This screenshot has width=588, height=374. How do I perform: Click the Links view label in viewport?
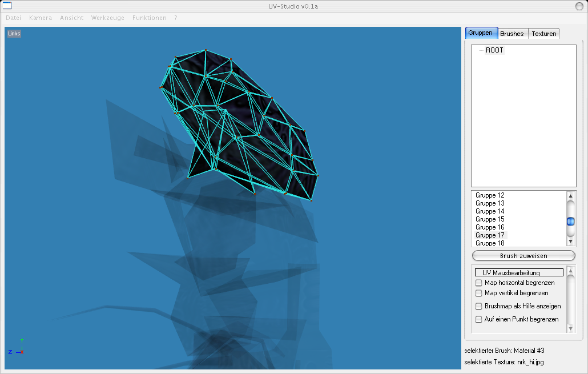pos(14,33)
